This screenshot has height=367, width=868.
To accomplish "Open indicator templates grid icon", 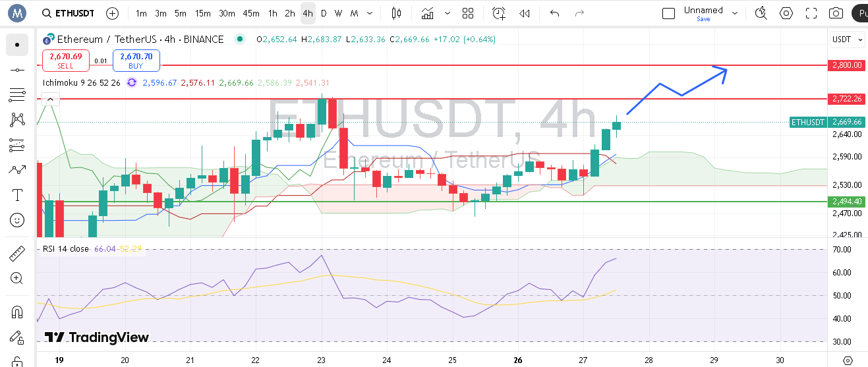I will coord(468,13).
